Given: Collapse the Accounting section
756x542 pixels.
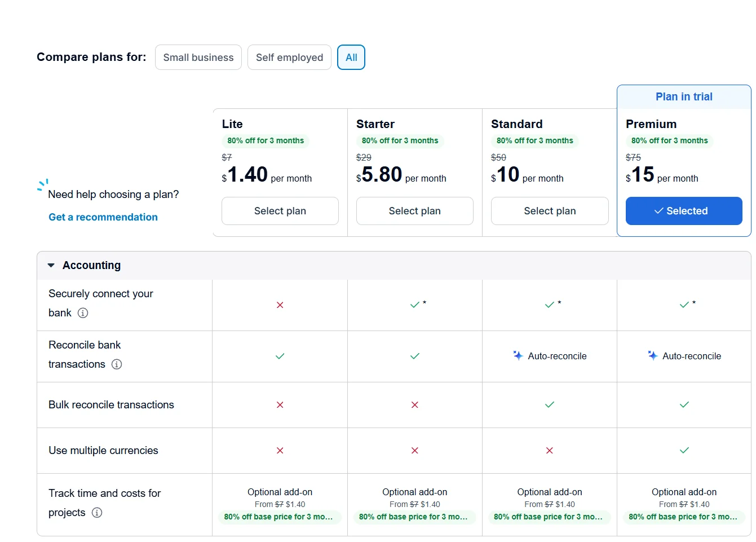Looking at the screenshot, I should coord(51,265).
